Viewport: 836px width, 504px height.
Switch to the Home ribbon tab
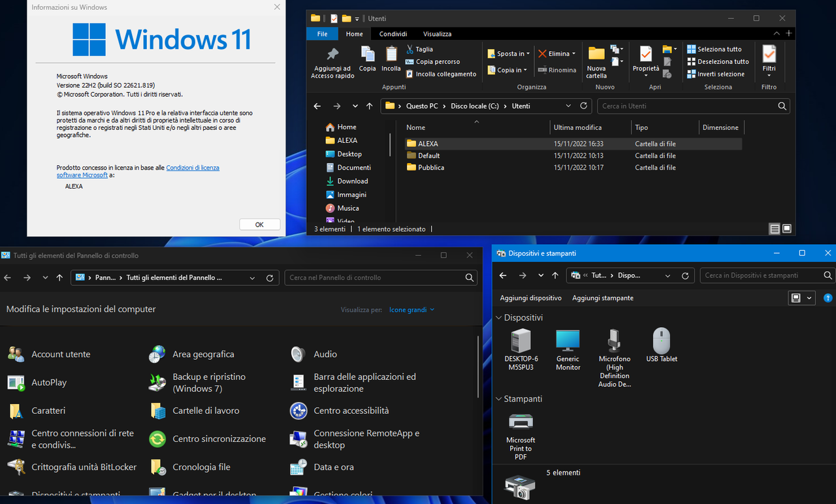click(355, 34)
